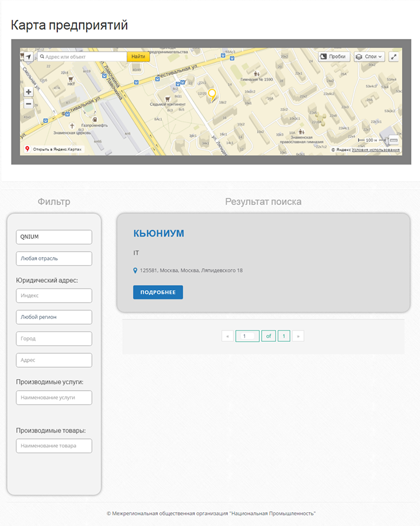
Task: Click the Город input field
Action: click(x=54, y=338)
